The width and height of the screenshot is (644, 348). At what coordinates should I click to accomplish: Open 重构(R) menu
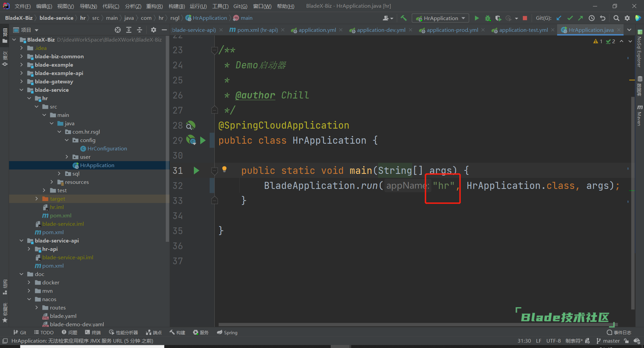(154, 6)
